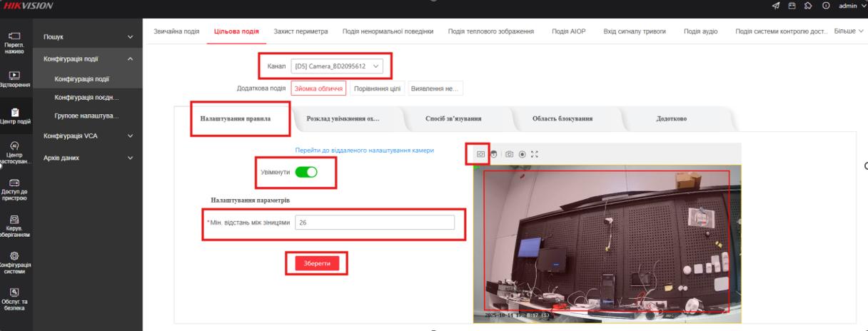Open the Область блокування tab

click(562, 118)
